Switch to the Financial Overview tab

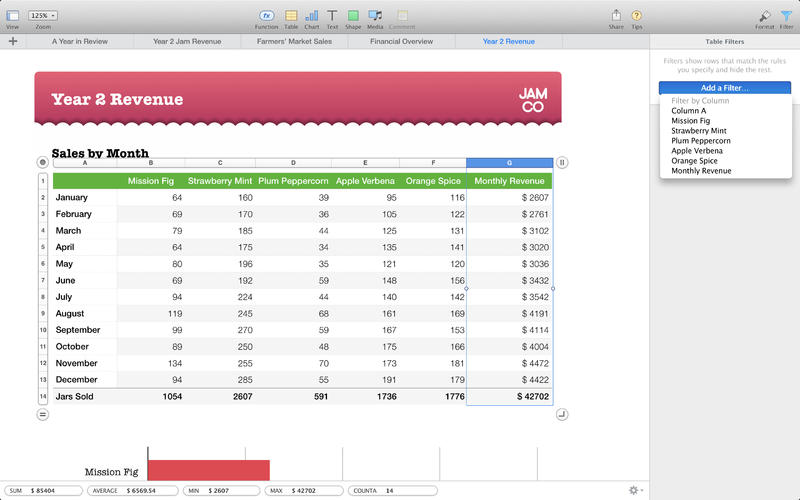click(401, 42)
